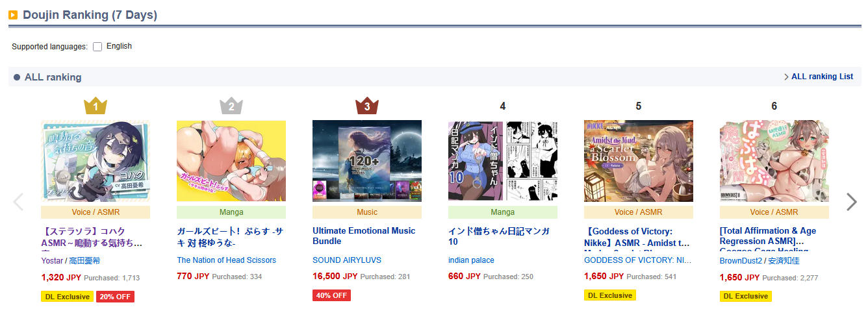Image resolution: width=868 pixels, height=320 pixels.
Task: Visit the SOUND AIRYLUVS circle link
Action: pyautogui.click(x=347, y=260)
